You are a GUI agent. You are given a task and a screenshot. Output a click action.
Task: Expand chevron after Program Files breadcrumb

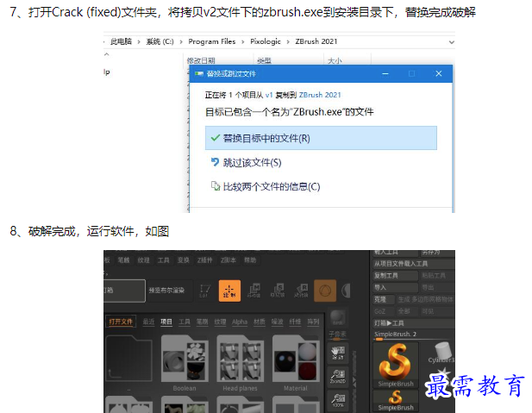[243, 41]
